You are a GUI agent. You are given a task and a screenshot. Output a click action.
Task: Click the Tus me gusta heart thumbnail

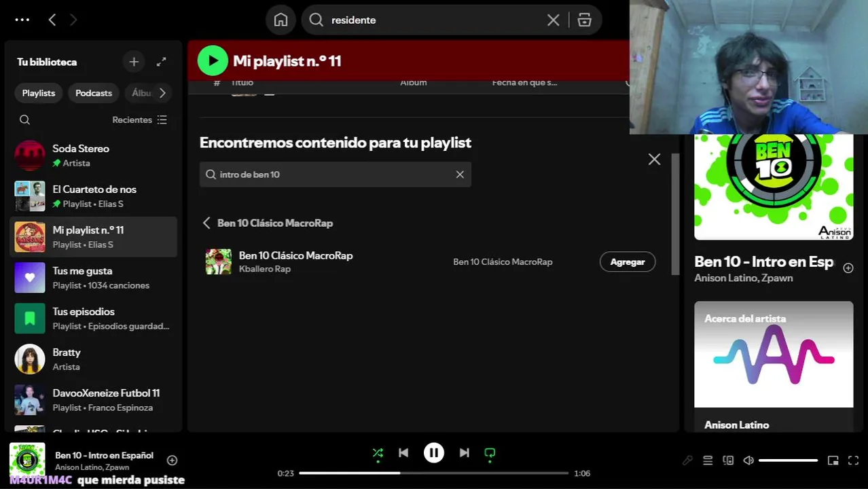30,278
